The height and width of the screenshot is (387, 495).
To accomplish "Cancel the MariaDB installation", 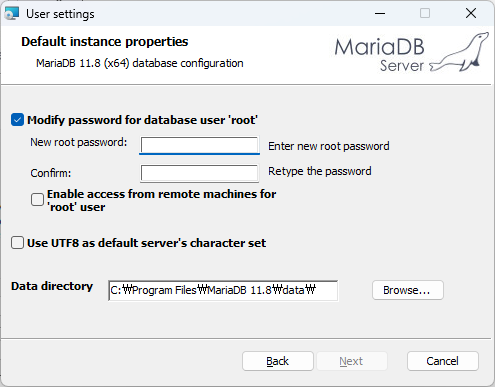I will 443,361.
